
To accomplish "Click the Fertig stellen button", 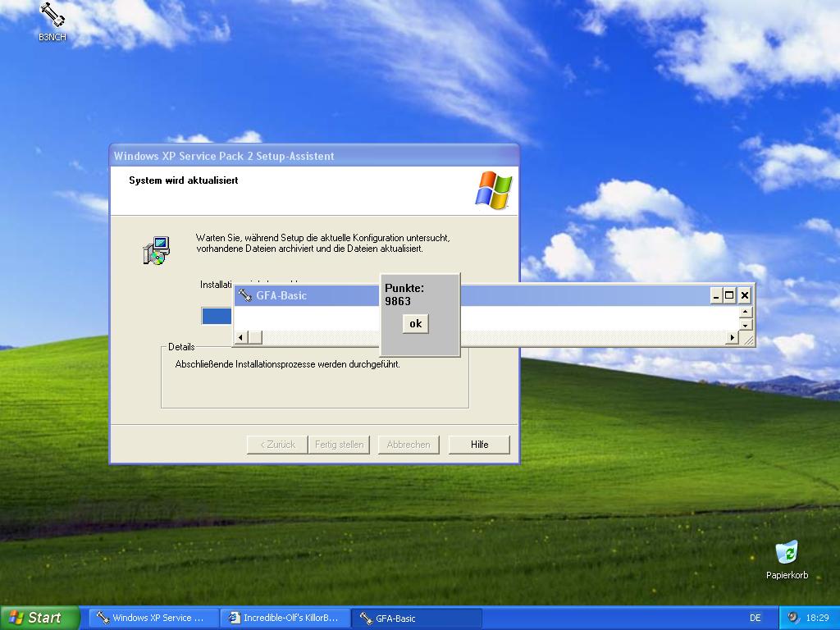I will click(x=339, y=445).
